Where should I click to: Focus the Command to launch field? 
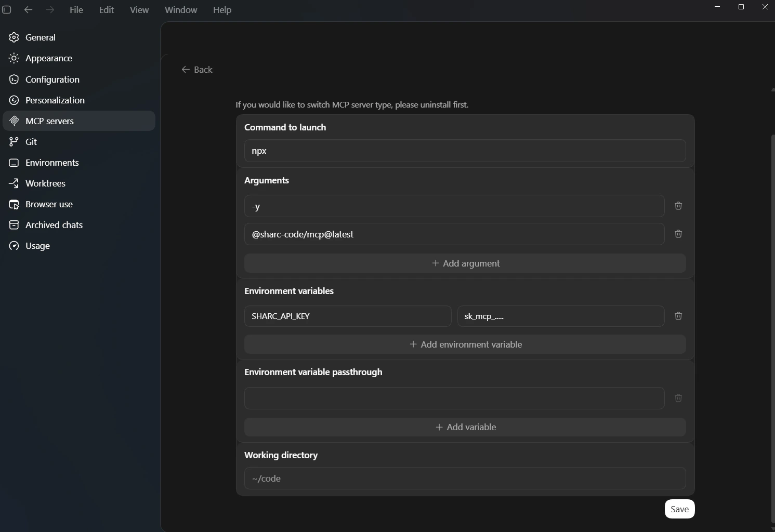tap(465, 151)
